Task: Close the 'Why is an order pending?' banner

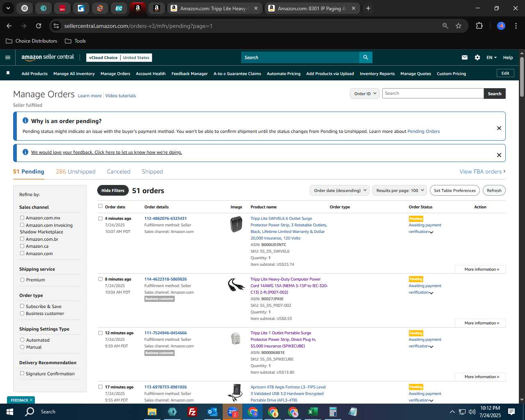Action: (x=499, y=128)
